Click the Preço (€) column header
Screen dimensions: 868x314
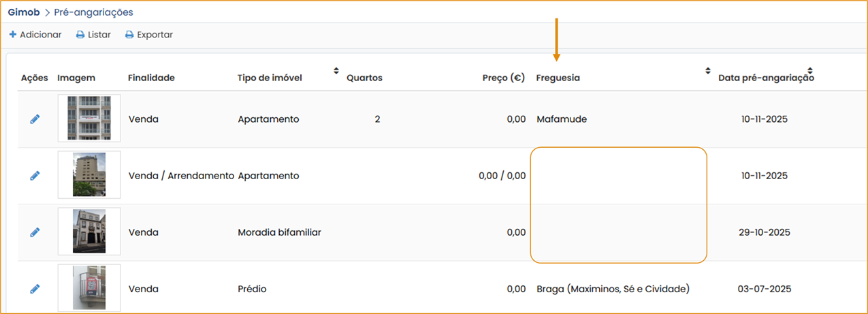pos(504,78)
